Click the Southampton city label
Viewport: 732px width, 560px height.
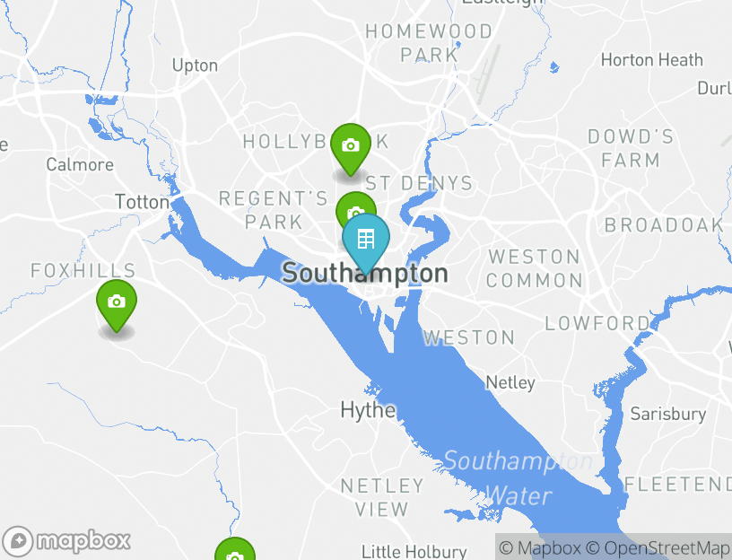[365, 273]
